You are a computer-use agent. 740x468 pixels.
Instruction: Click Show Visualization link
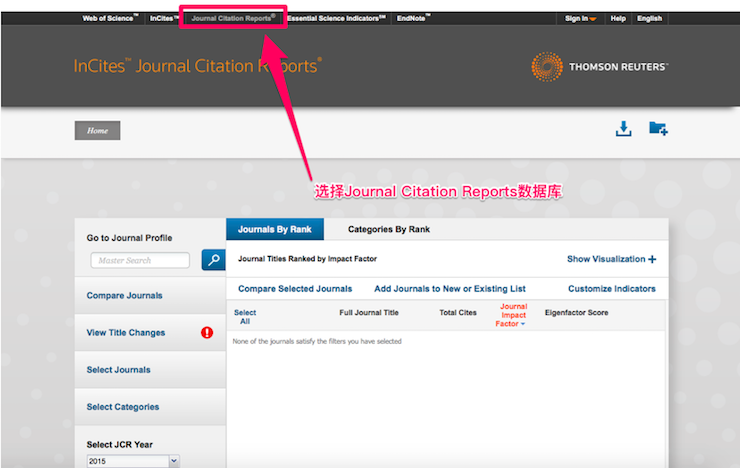[x=612, y=259]
